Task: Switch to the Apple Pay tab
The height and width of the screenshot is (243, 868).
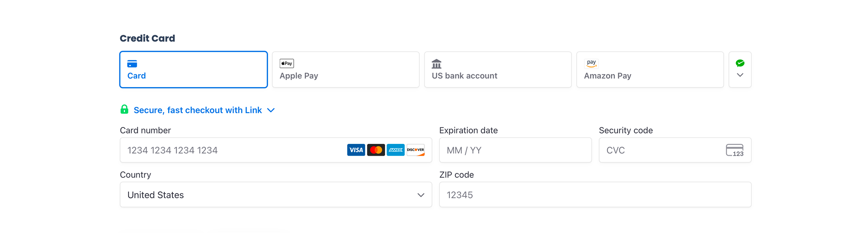Action: pos(345,69)
